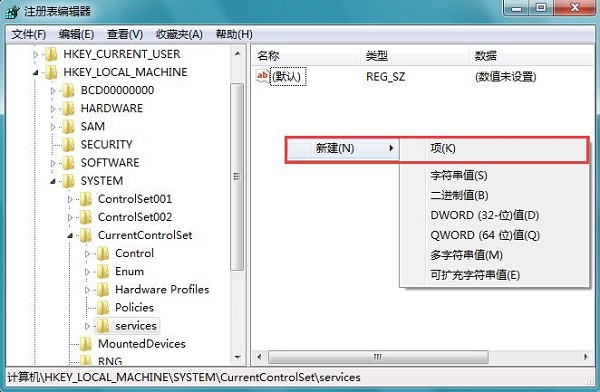Click the Enum folder icon
600x392 pixels.
click(103, 272)
